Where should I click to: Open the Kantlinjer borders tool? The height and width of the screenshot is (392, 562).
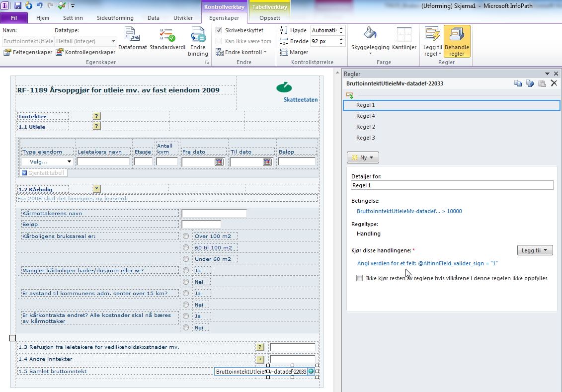pyautogui.click(x=404, y=38)
